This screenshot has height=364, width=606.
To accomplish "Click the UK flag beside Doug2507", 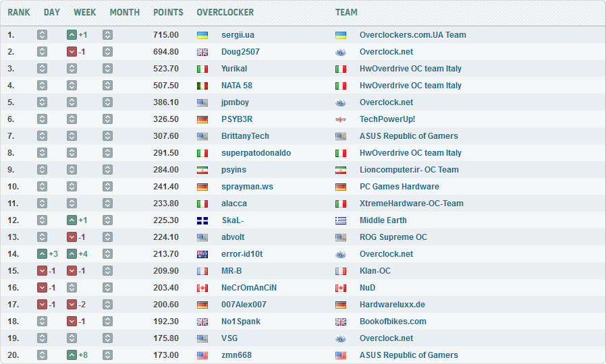I will [x=202, y=52].
